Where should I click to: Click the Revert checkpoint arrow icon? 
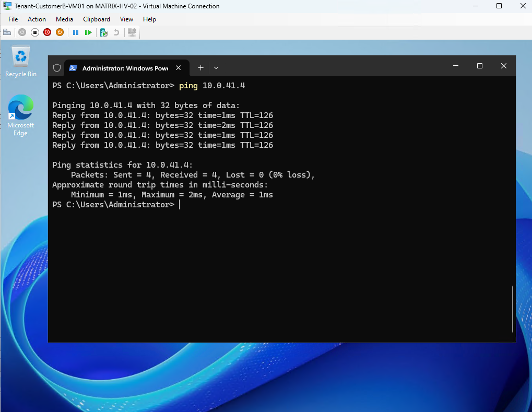(x=116, y=32)
